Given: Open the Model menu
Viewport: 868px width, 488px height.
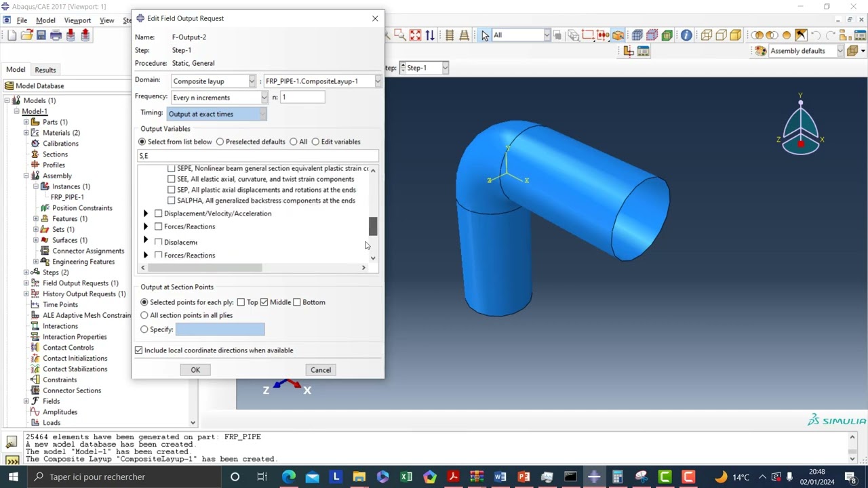Looking at the screenshot, I should (45, 20).
